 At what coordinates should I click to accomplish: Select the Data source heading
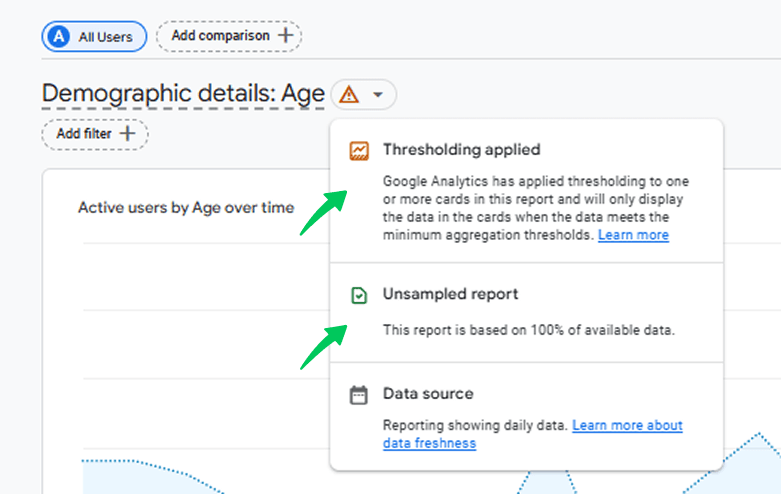coord(428,394)
